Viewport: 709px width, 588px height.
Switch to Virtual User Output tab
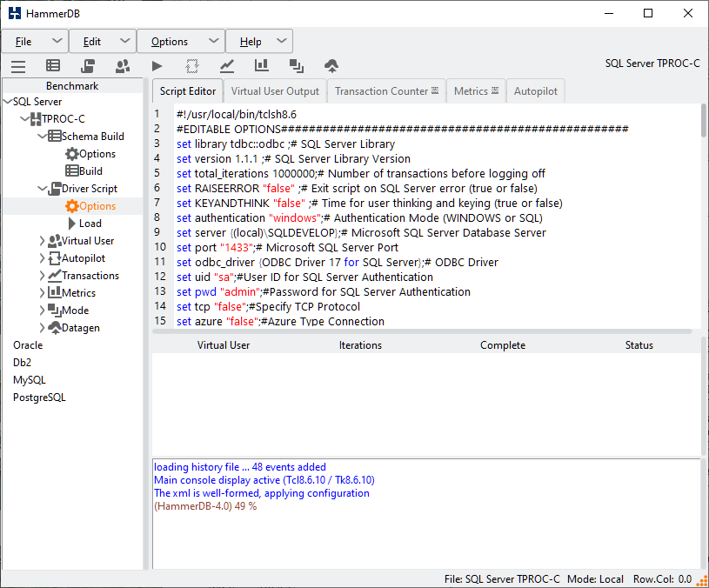[x=275, y=90]
